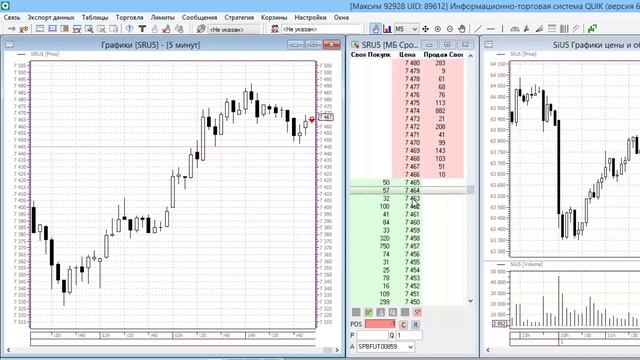Click the green chart indicator toolbar icon

(592, 29)
